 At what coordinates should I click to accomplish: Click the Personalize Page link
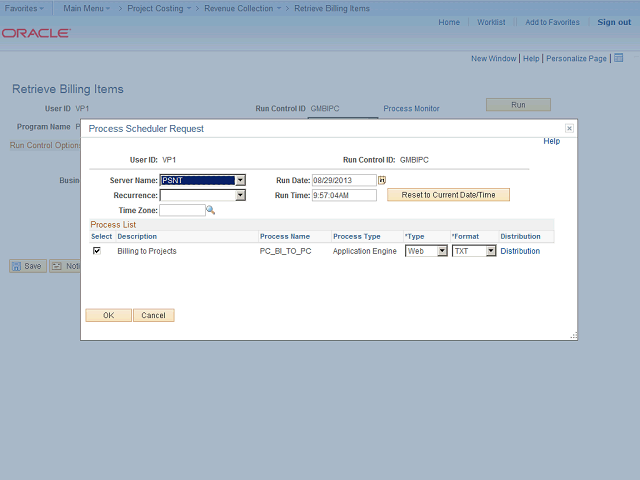pos(576,58)
